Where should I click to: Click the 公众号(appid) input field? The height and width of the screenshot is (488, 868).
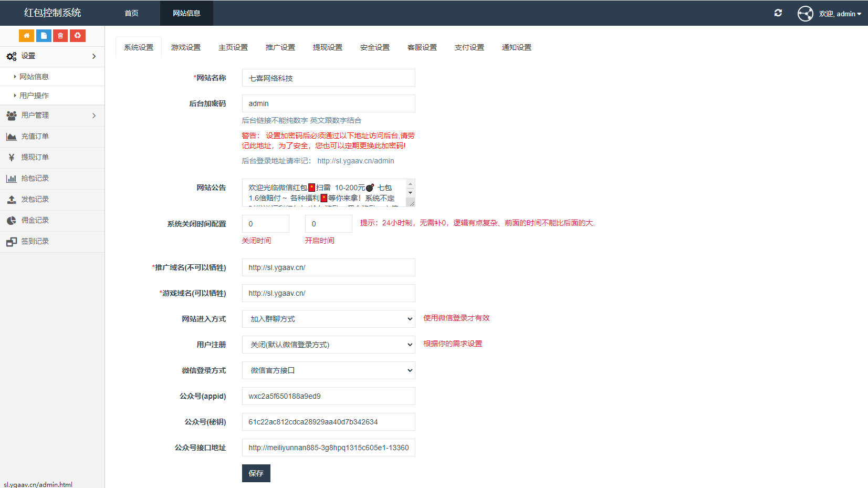(328, 396)
